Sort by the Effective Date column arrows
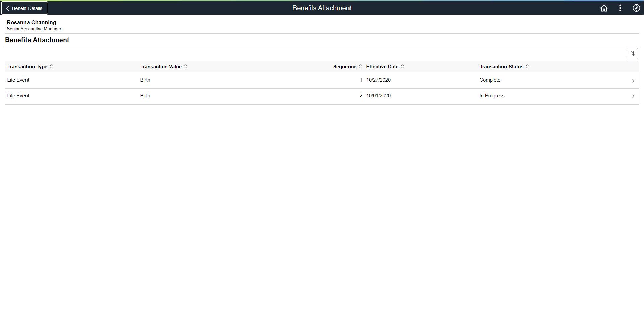 click(402, 66)
